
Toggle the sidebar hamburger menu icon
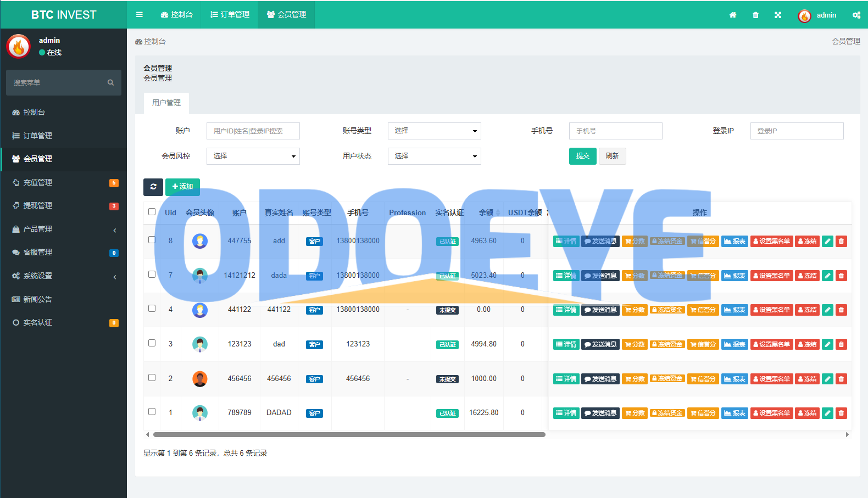(x=140, y=15)
